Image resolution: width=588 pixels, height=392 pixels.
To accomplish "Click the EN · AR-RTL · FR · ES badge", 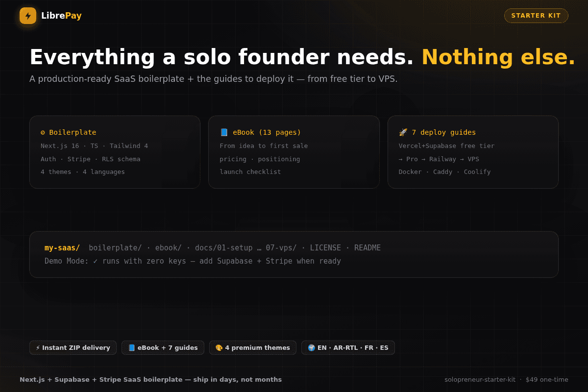I will click(348, 348).
